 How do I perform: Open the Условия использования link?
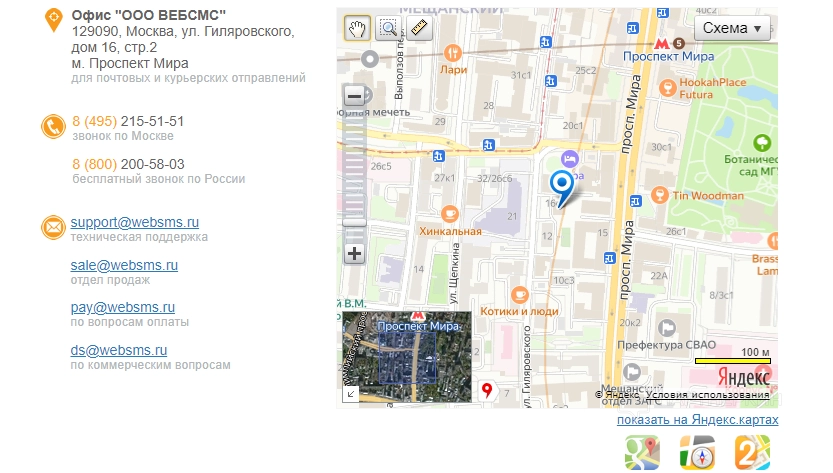click(708, 395)
